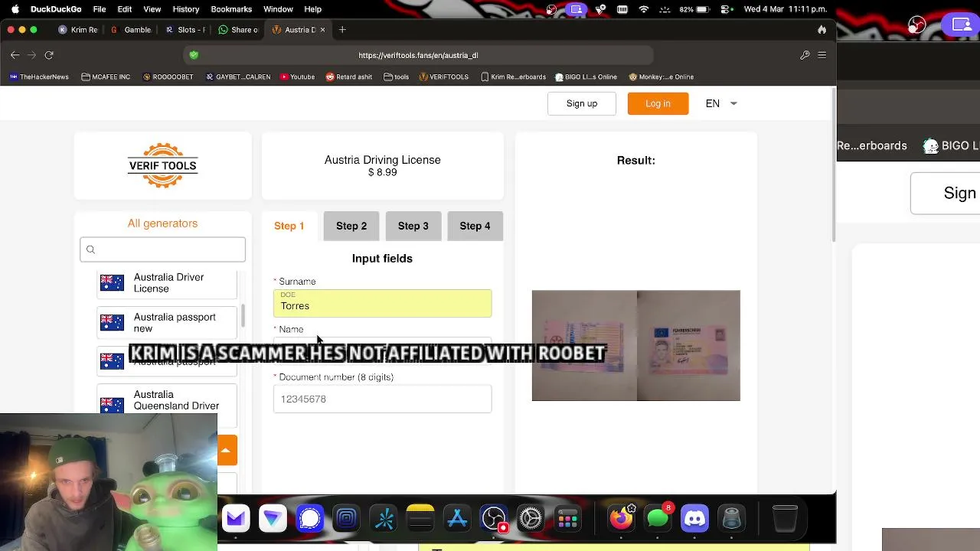
Task: Click the Document number input field
Action: coord(382,399)
